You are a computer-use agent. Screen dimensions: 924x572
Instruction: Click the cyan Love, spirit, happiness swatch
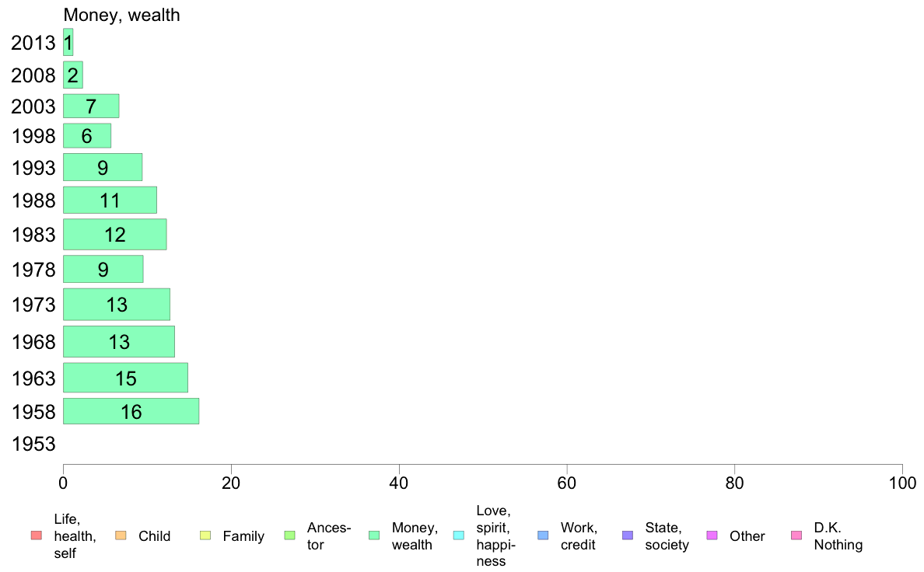458,535
